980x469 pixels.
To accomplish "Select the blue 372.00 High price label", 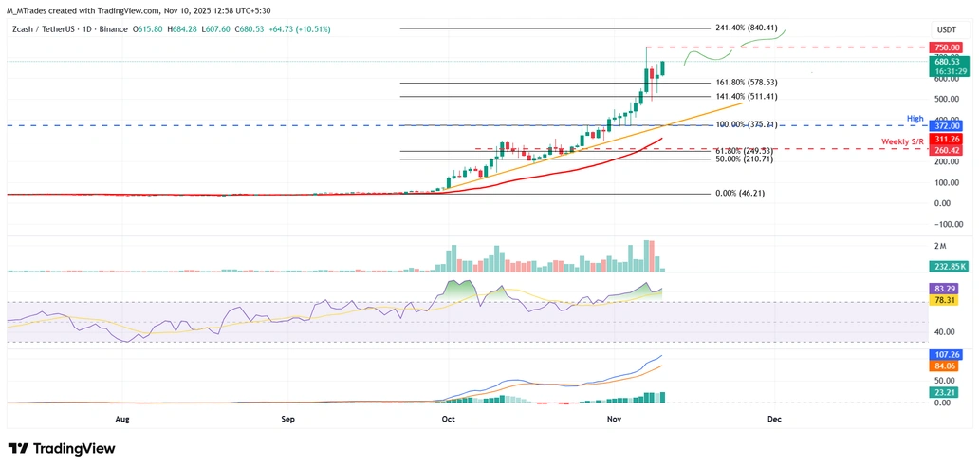I will coord(945,125).
